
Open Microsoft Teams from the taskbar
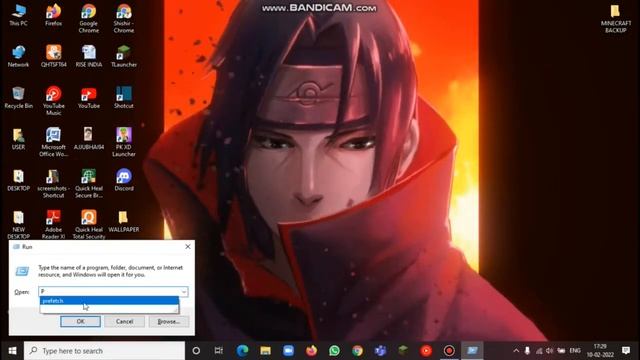coord(380,351)
